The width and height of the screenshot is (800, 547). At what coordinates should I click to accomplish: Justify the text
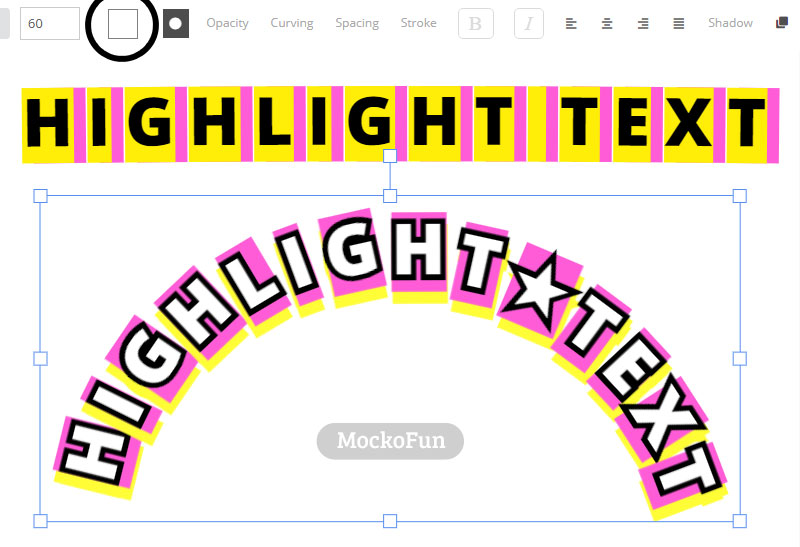click(x=679, y=23)
